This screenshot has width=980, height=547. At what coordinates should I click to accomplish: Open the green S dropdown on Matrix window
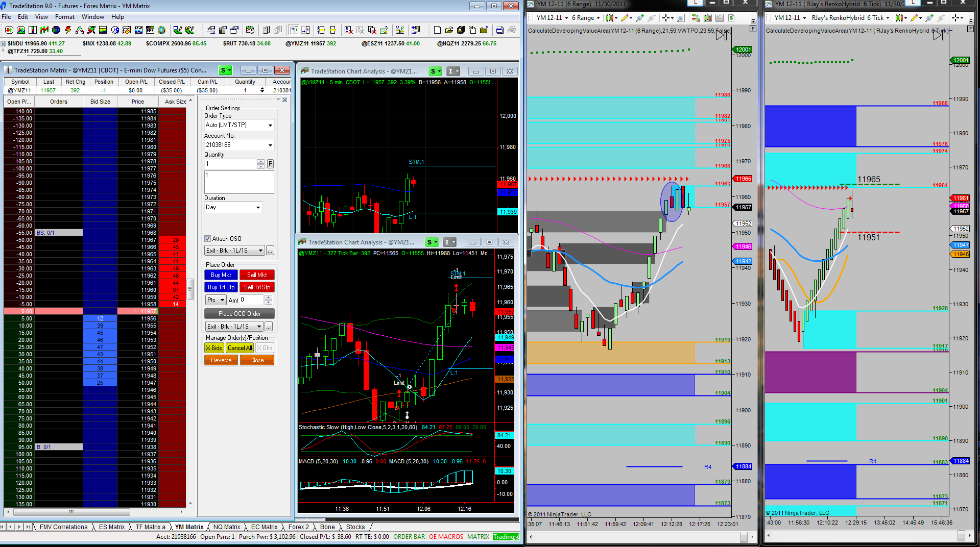225,70
